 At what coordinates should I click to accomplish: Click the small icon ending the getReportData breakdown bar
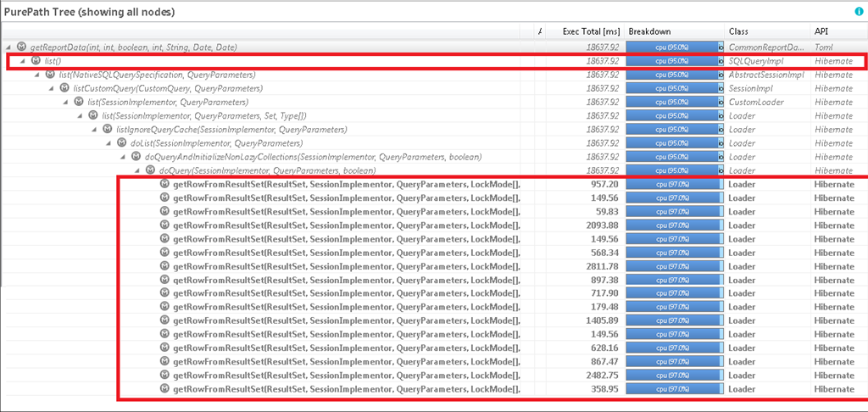721,47
